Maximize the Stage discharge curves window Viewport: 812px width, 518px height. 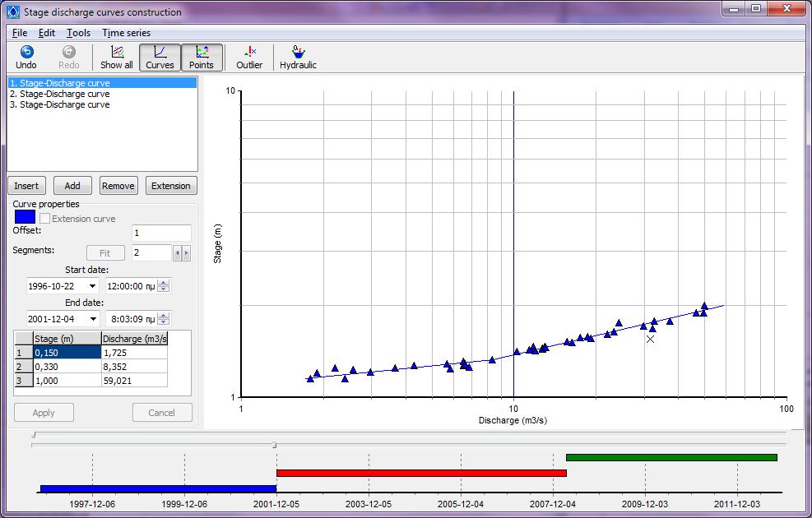pos(757,9)
